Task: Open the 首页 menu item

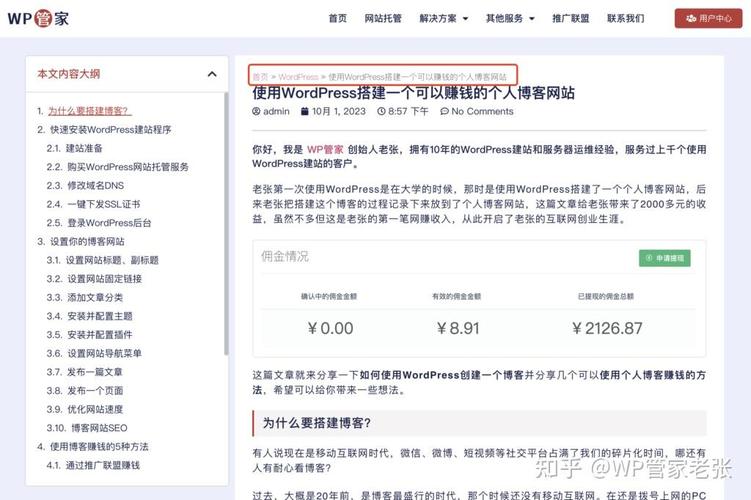Action: [x=338, y=18]
